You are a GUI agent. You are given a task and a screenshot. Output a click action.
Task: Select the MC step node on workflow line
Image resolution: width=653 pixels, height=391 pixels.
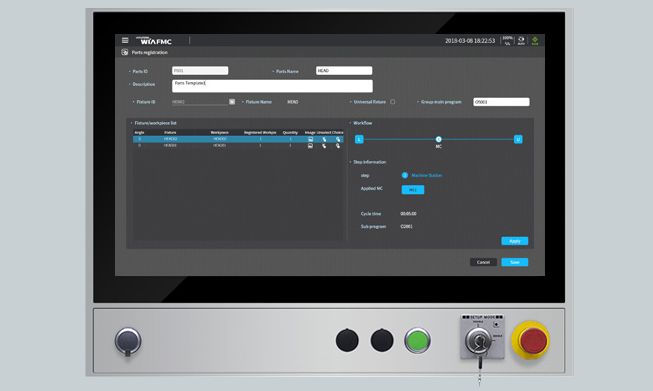439,139
